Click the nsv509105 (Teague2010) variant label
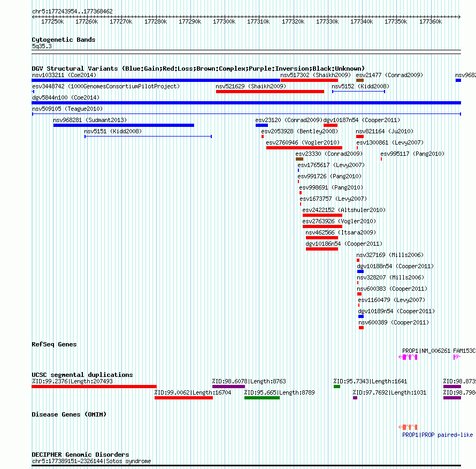The width and height of the screenshot is (476, 469). point(67,109)
